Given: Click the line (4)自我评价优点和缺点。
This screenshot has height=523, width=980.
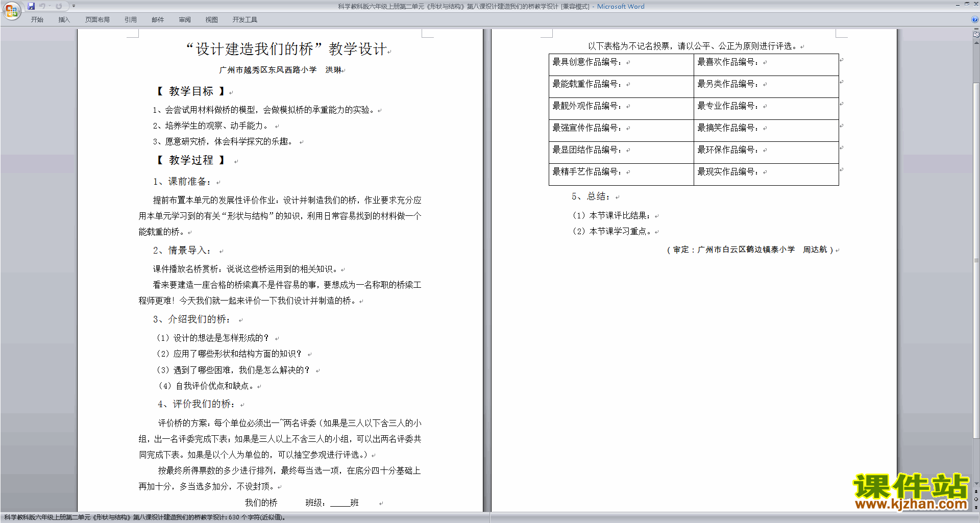Looking at the screenshot, I should point(207,386).
